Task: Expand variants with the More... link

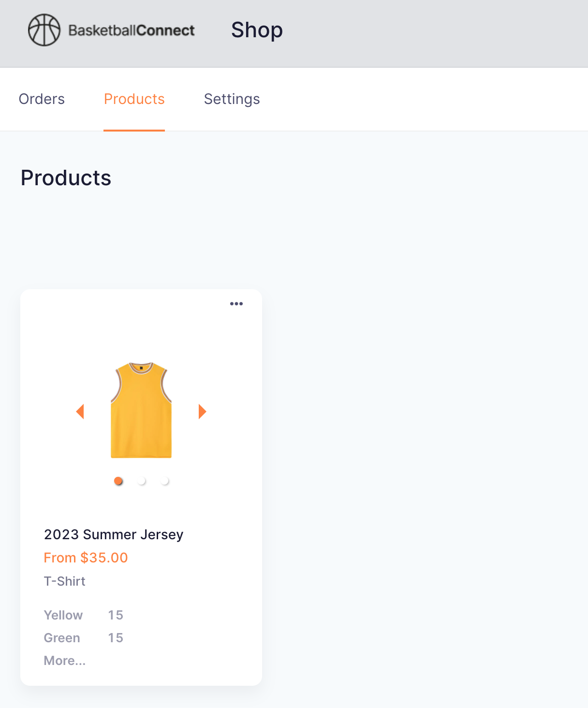Action: [65, 661]
